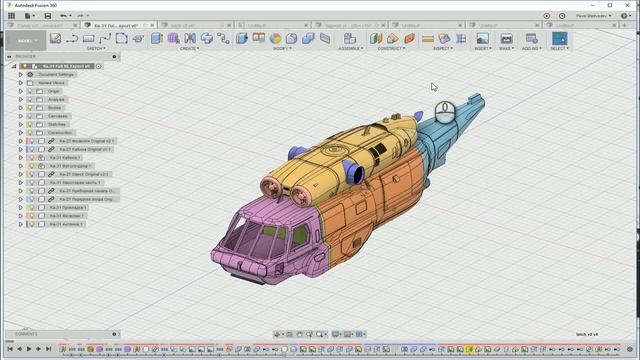
Task: Click the Undo arrow
Action: pos(64,16)
